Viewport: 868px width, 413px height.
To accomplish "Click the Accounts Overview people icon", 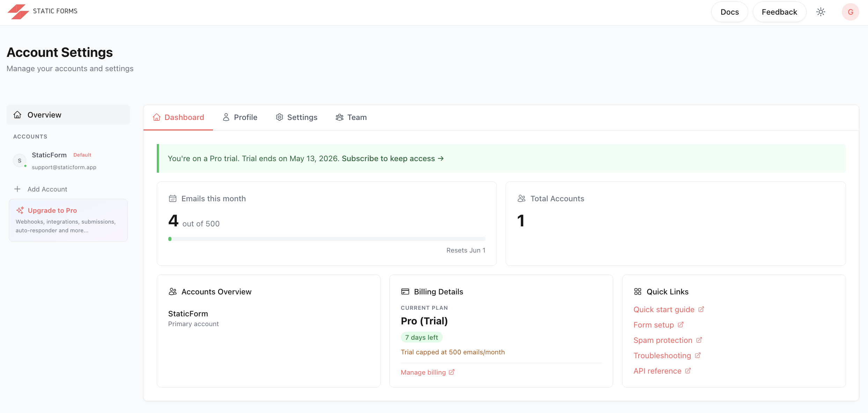I will 172,292.
